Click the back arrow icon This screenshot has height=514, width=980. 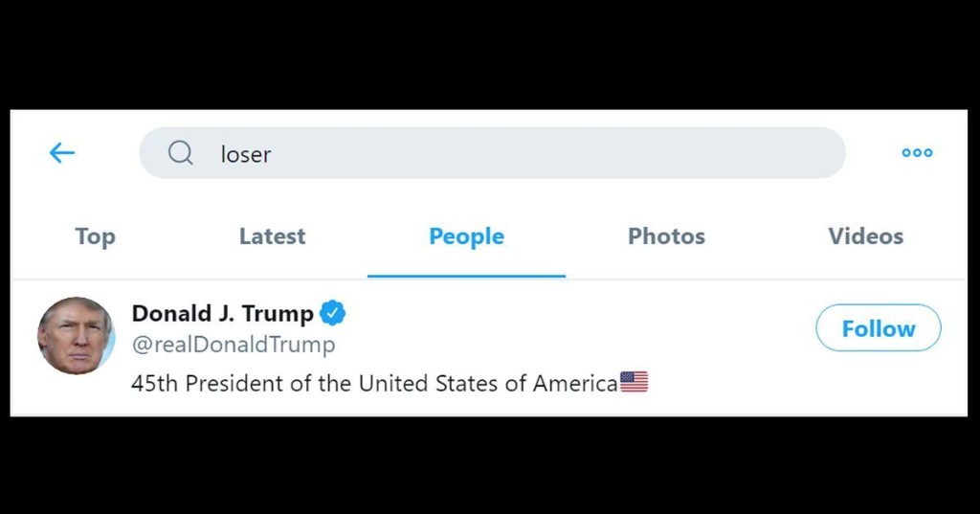62,152
